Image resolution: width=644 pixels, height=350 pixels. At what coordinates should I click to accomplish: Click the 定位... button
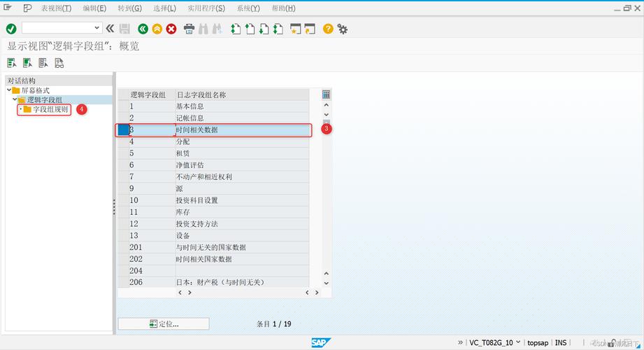tap(164, 323)
